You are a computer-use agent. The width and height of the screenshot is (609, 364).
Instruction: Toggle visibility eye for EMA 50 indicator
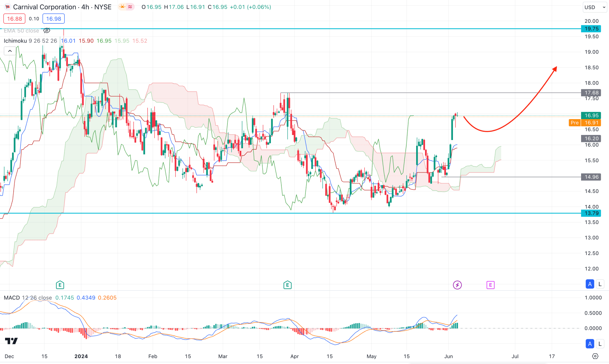click(x=47, y=31)
